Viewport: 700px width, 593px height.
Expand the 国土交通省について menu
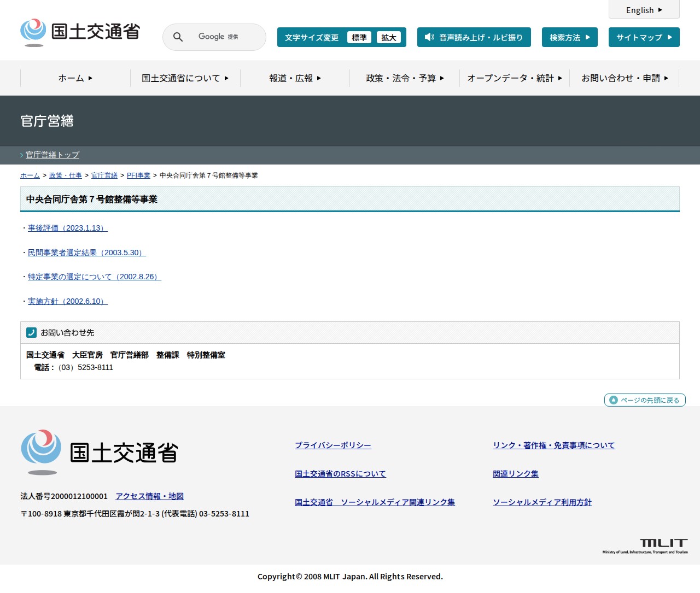point(185,78)
